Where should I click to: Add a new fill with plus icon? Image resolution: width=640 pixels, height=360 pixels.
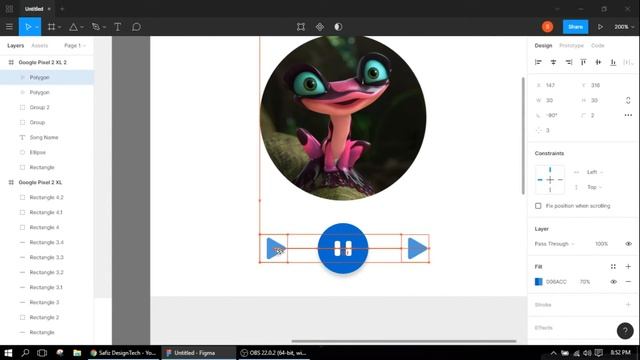(628, 267)
